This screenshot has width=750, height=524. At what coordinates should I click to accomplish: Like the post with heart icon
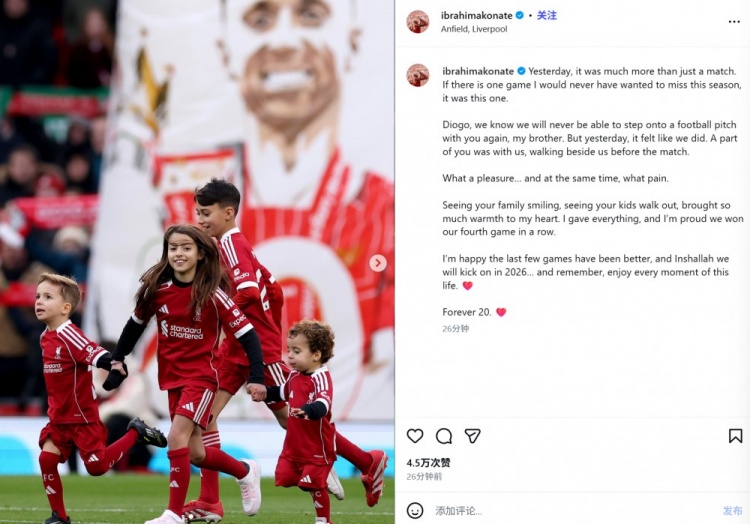point(415,436)
